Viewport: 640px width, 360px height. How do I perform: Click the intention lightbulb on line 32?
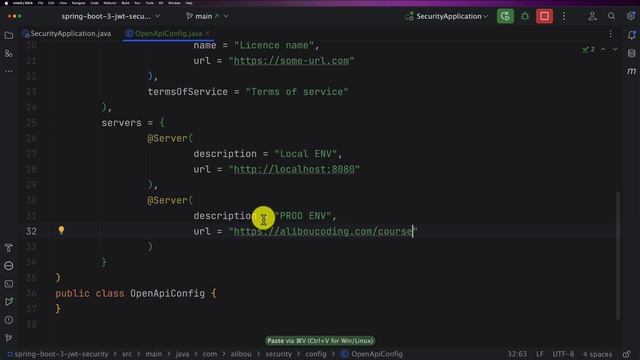61,230
